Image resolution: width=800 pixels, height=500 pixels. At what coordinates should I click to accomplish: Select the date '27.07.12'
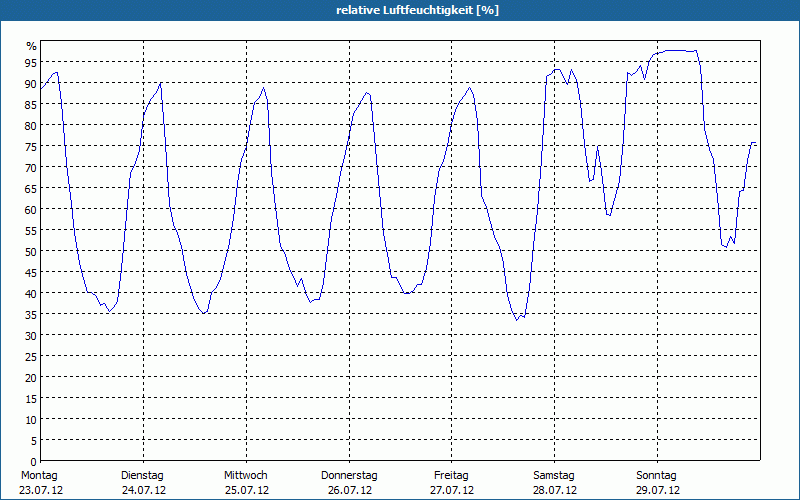[452, 490]
